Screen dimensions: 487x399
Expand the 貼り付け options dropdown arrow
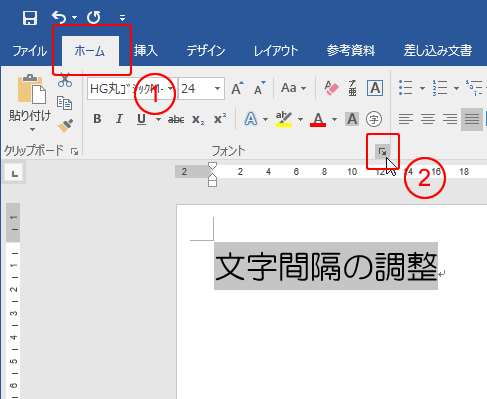32,129
